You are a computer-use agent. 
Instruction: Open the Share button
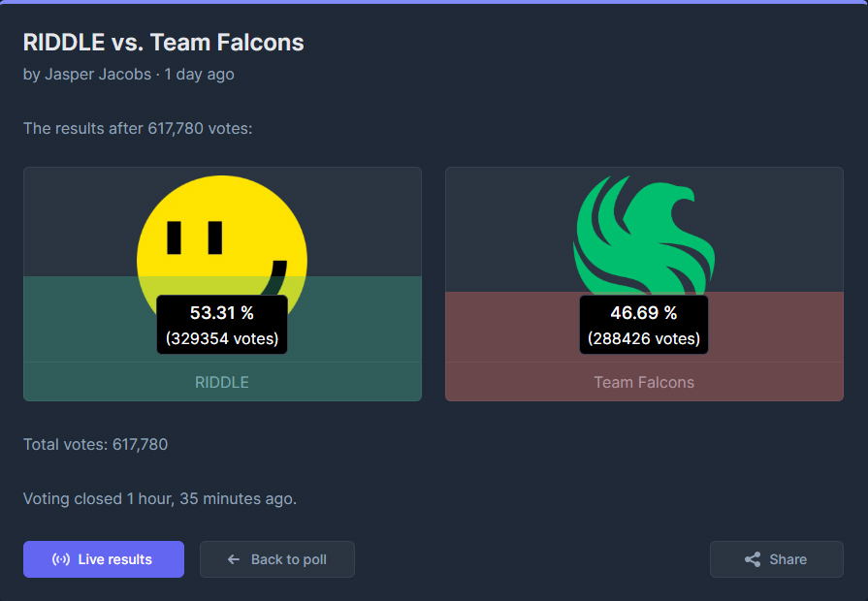point(777,559)
